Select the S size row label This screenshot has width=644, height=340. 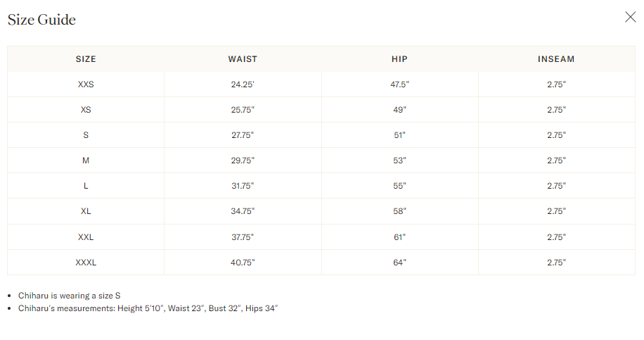click(86, 135)
